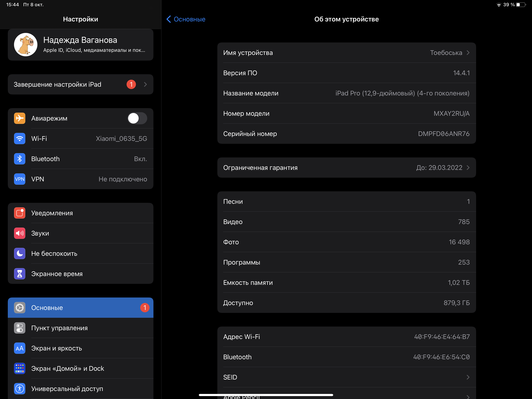Viewport: 532px width, 399px height.
Task: Tap the Пункт управления icon
Action: tap(19, 328)
